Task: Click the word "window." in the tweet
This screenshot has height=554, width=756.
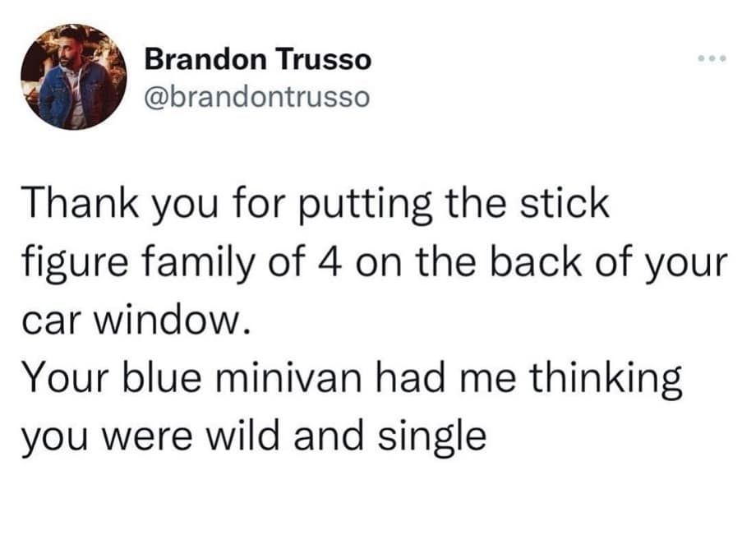Action: coord(170,322)
